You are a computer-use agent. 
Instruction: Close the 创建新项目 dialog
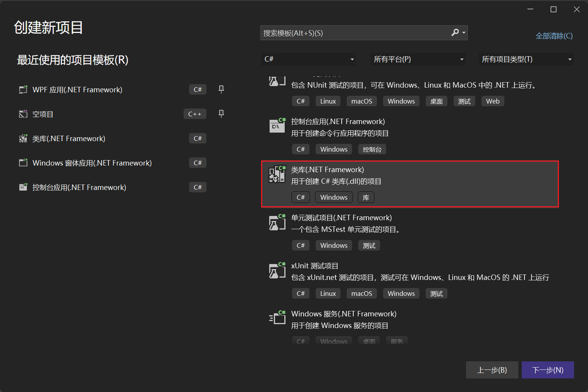tap(577, 9)
